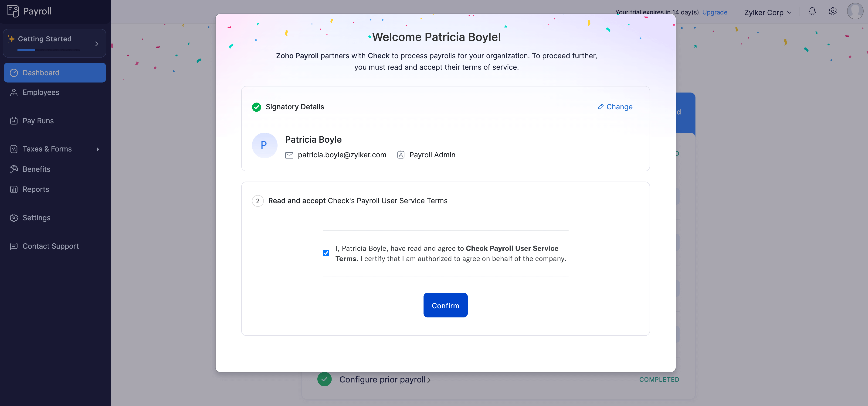Click the Benefits sidebar icon

coord(14,169)
